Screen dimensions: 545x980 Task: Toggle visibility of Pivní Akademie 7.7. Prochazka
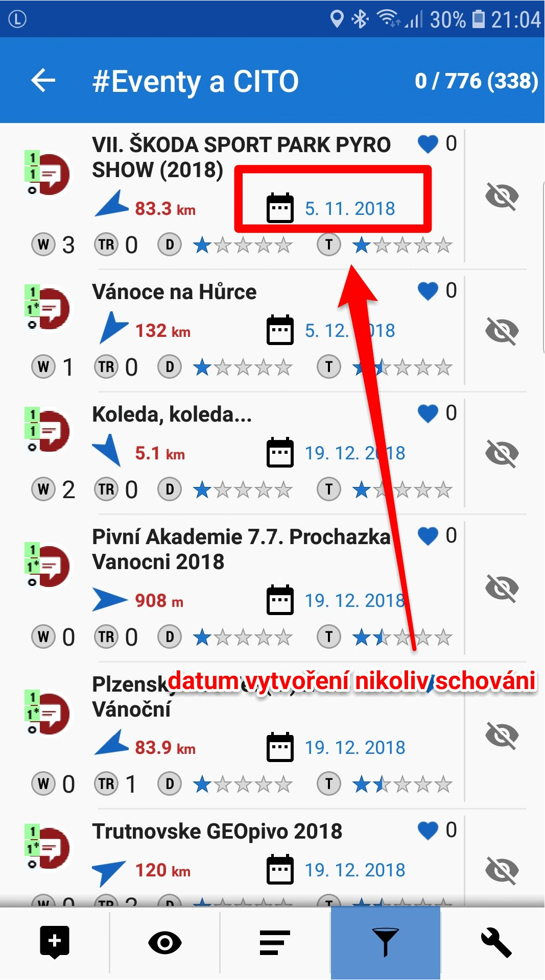click(x=502, y=588)
